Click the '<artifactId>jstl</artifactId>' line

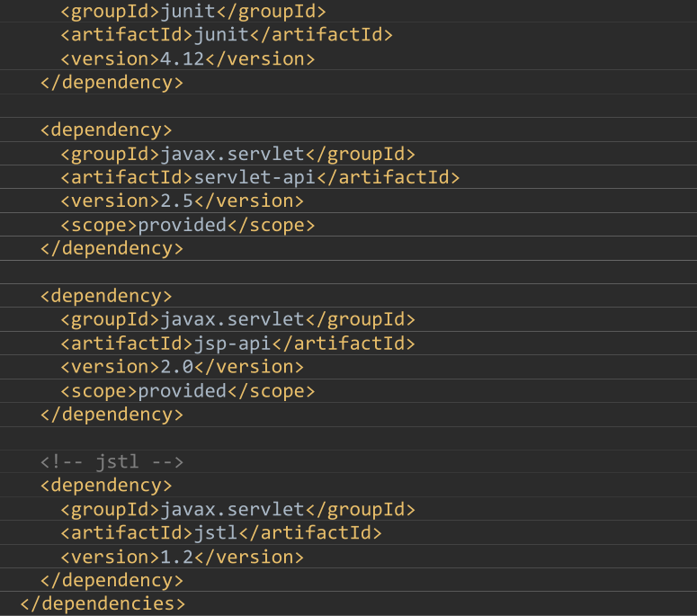coord(221,533)
